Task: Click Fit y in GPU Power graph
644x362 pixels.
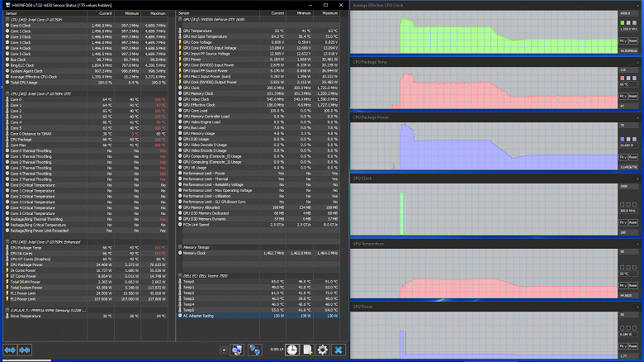Action: click(x=623, y=346)
